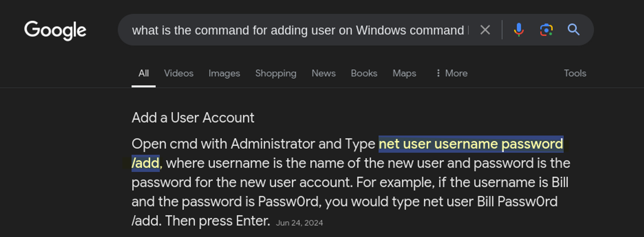Image resolution: width=644 pixels, height=237 pixels.
Task: Click the magnifying glass search icon
Action: pyautogui.click(x=573, y=30)
